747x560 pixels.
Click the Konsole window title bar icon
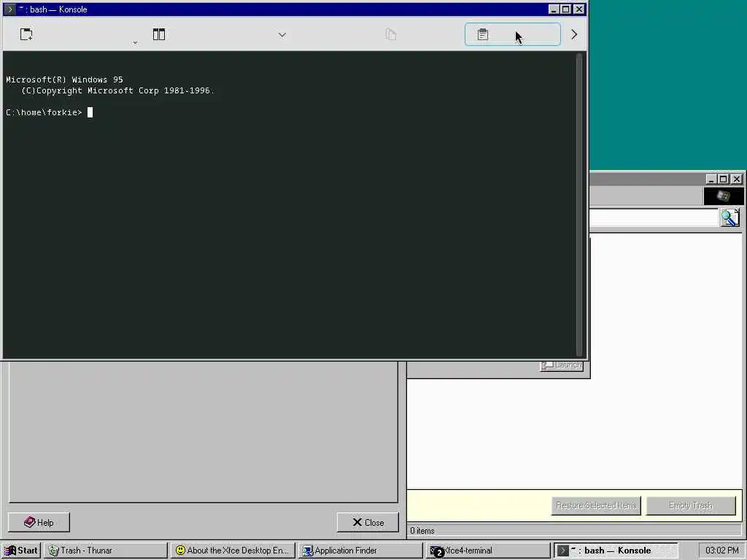point(9,9)
